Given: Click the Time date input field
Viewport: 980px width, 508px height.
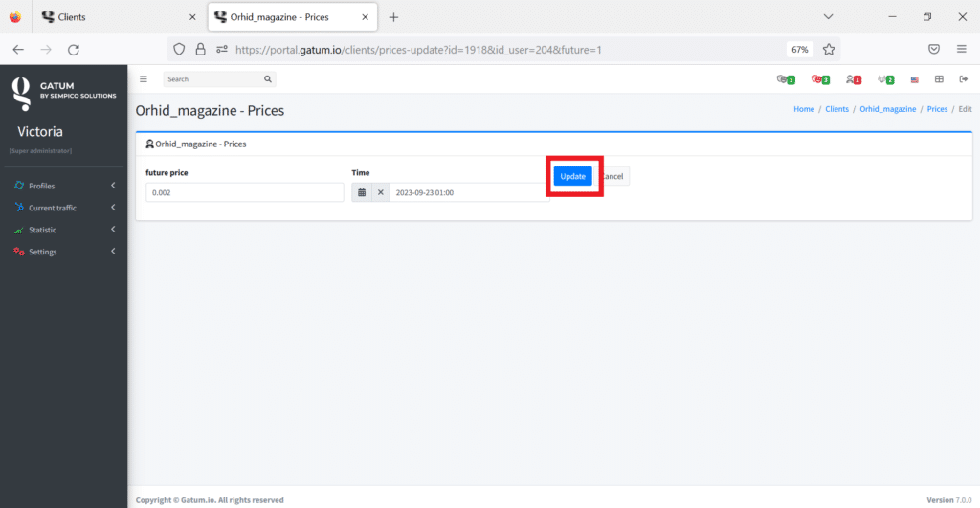Looking at the screenshot, I should click(469, 192).
